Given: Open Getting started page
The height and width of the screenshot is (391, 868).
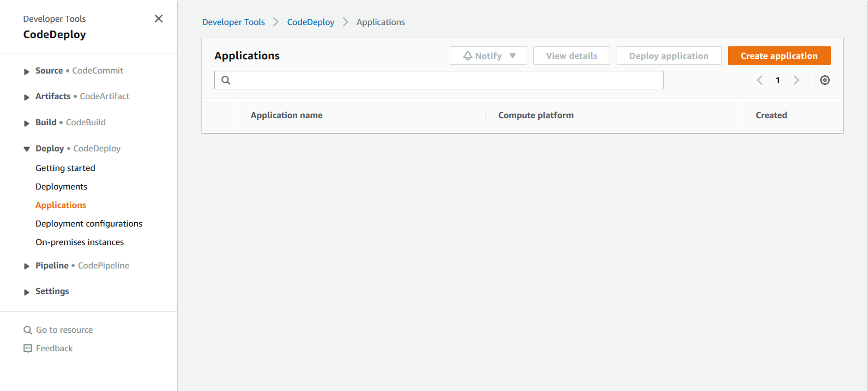Looking at the screenshot, I should click(65, 168).
